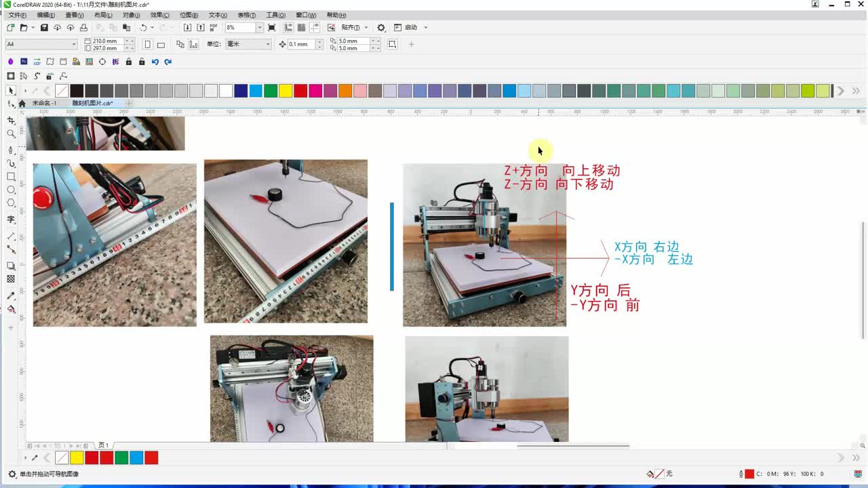This screenshot has width=868, height=488.
Task: Select the Zoom magnifier tool
Action: tap(11, 134)
